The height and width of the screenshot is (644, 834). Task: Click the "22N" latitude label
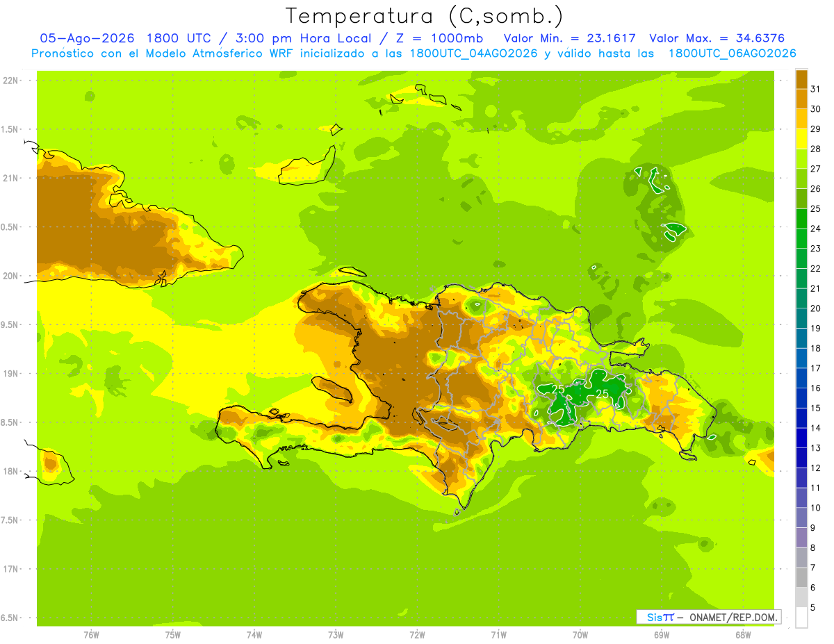pos(10,81)
